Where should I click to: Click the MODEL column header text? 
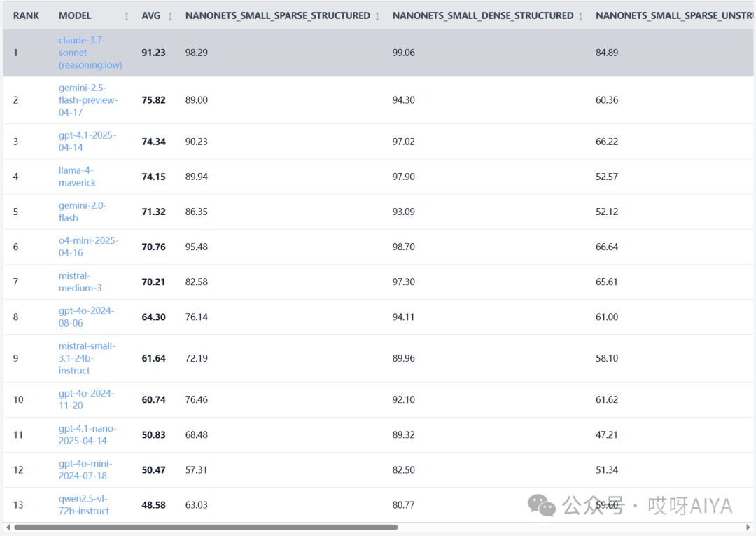tap(75, 16)
